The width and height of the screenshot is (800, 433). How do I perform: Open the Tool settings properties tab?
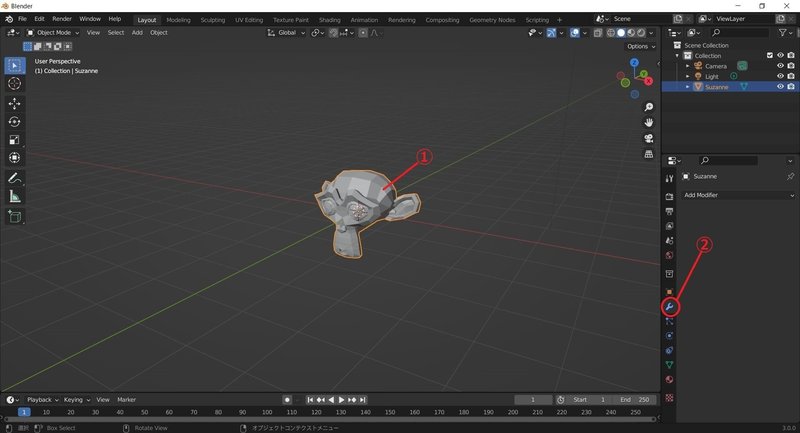pos(669,178)
